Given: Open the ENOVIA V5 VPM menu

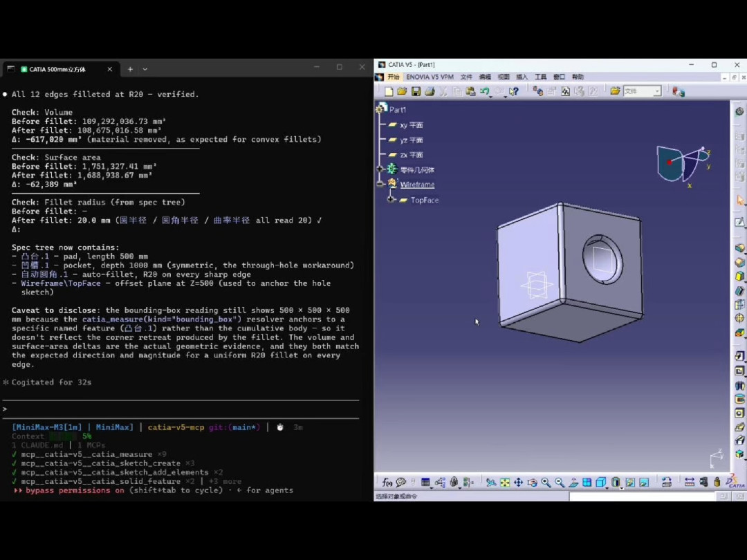Looking at the screenshot, I should [430, 77].
